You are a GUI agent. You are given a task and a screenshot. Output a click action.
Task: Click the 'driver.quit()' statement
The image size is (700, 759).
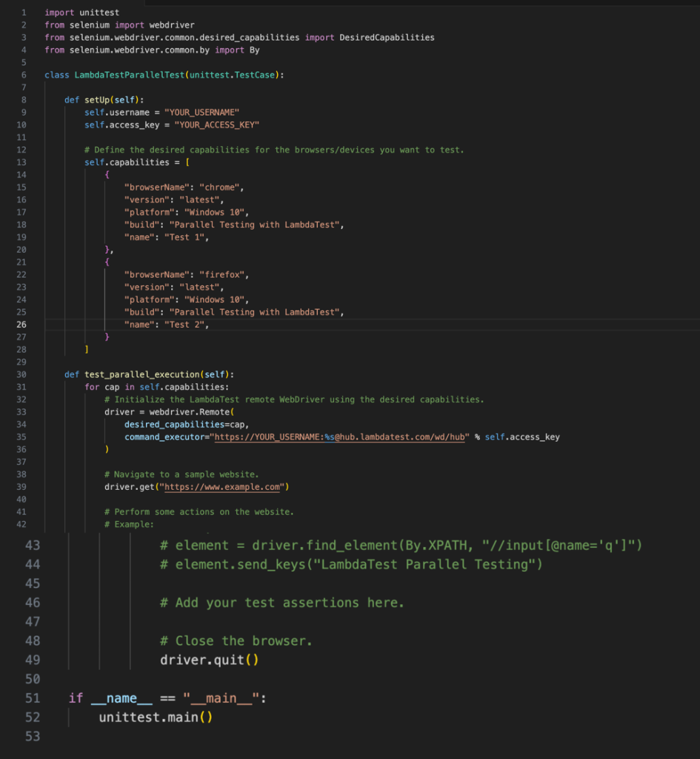[x=210, y=660]
